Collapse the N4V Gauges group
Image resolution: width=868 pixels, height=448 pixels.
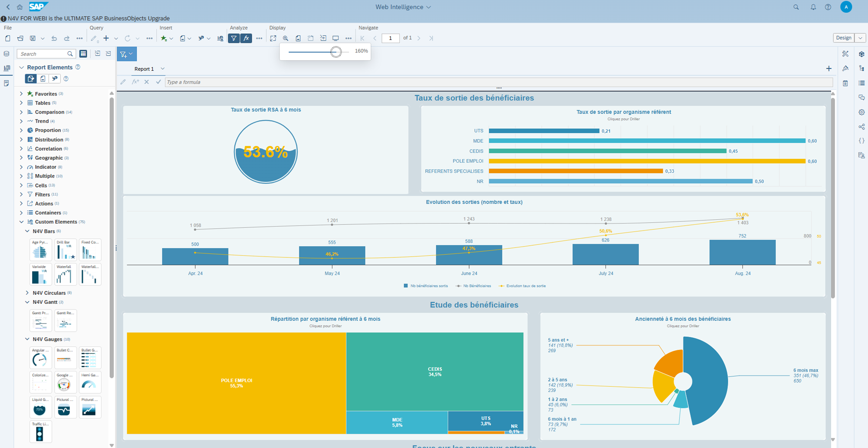pyautogui.click(x=27, y=339)
